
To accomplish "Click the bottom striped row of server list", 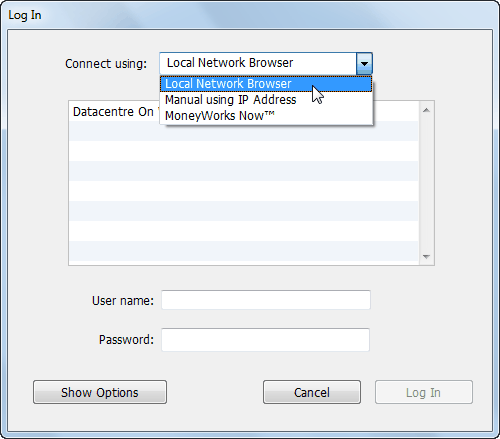I will click(x=244, y=251).
